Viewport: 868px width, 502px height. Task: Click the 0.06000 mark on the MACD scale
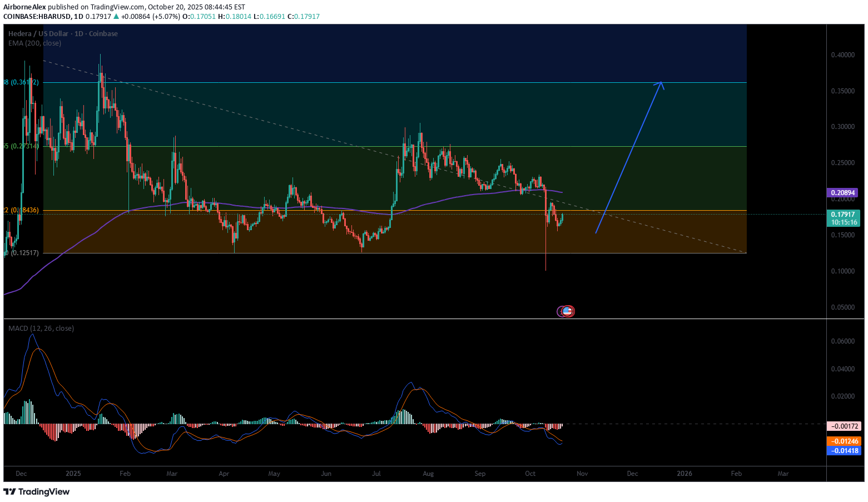tap(843, 341)
